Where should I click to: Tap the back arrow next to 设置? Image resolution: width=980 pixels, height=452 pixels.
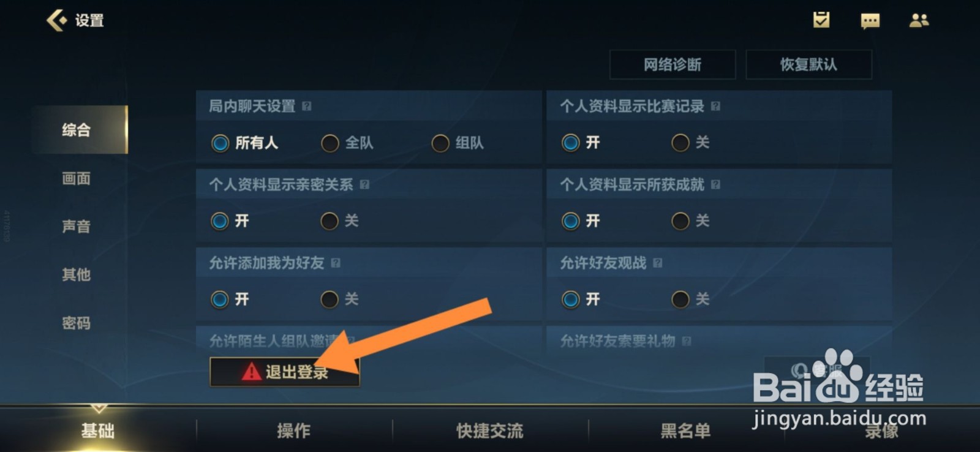coord(56,20)
